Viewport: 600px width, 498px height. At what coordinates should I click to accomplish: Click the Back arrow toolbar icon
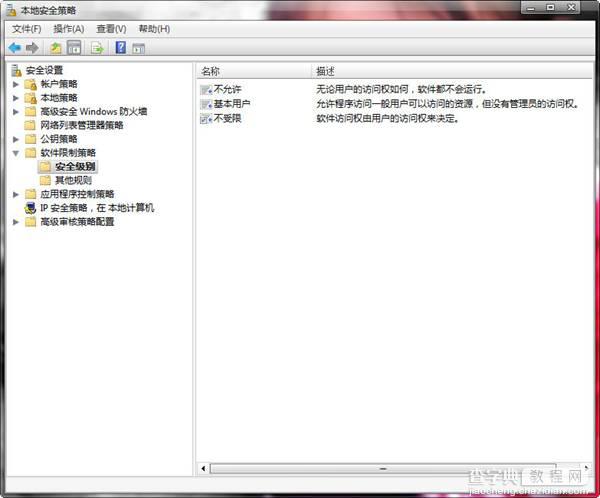[15, 48]
